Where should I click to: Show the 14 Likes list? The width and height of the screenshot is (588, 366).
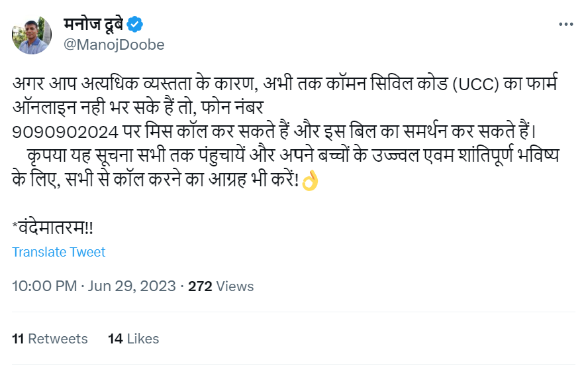(134, 338)
